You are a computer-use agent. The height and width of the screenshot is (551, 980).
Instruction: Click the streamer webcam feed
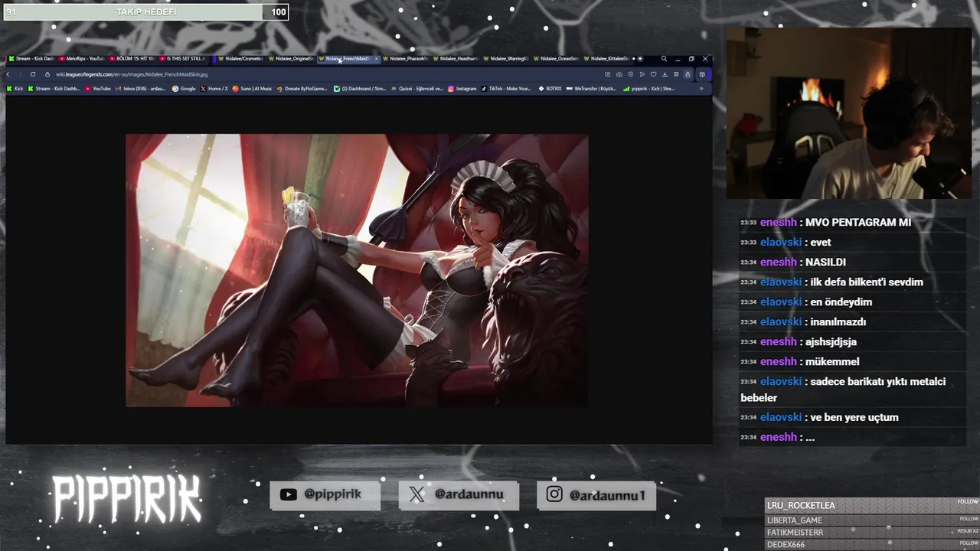848,113
